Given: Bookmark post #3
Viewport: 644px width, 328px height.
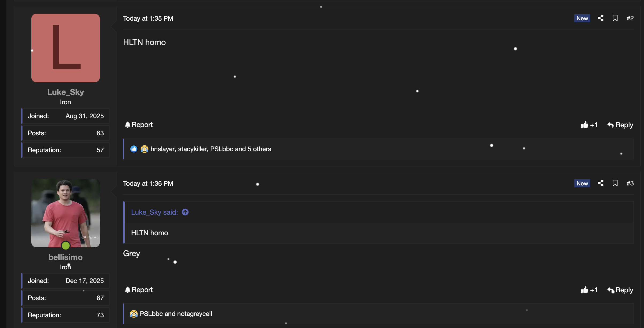Looking at the screenshot, I should (x=615, y=183).
